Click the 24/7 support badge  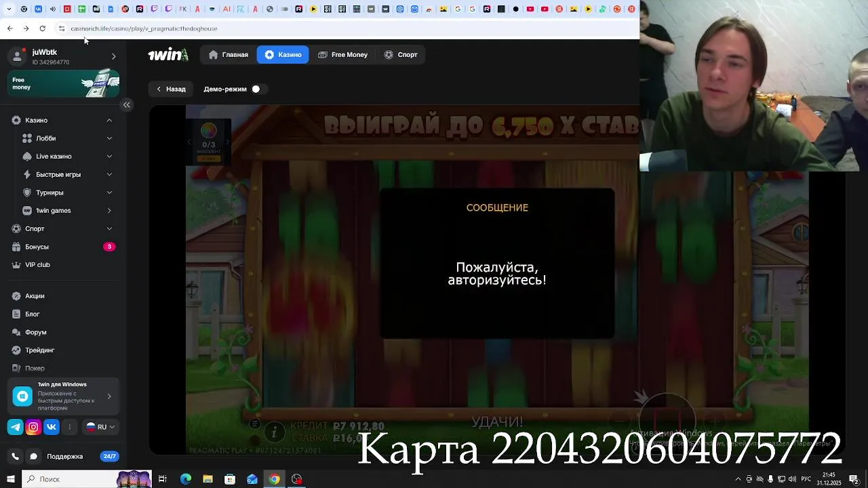point(109,456)
